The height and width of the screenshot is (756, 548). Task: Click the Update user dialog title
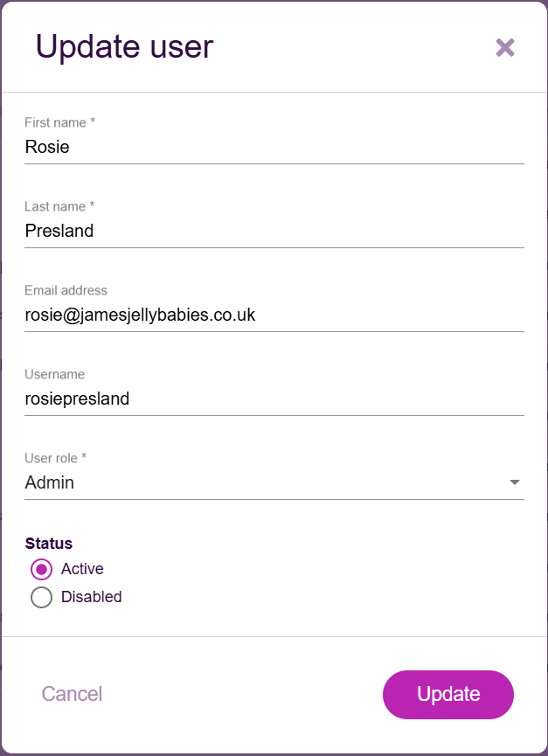[124, 46]
